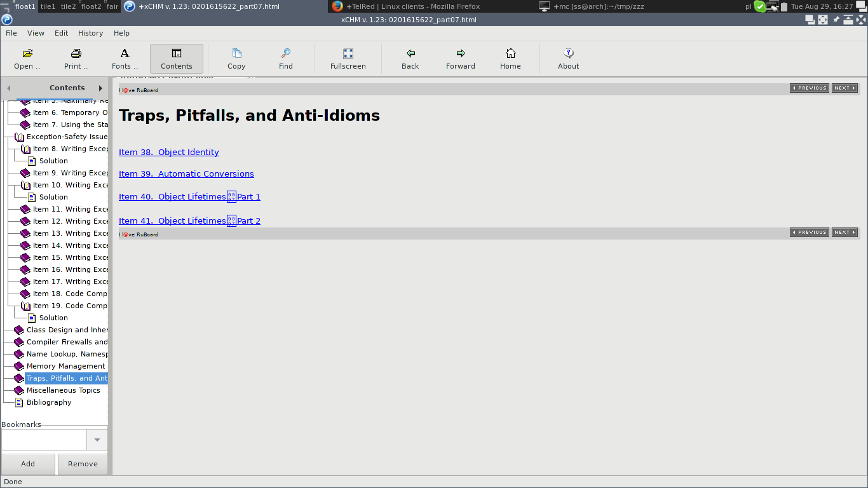Click the Remove bookmark button

pos(83,464)
